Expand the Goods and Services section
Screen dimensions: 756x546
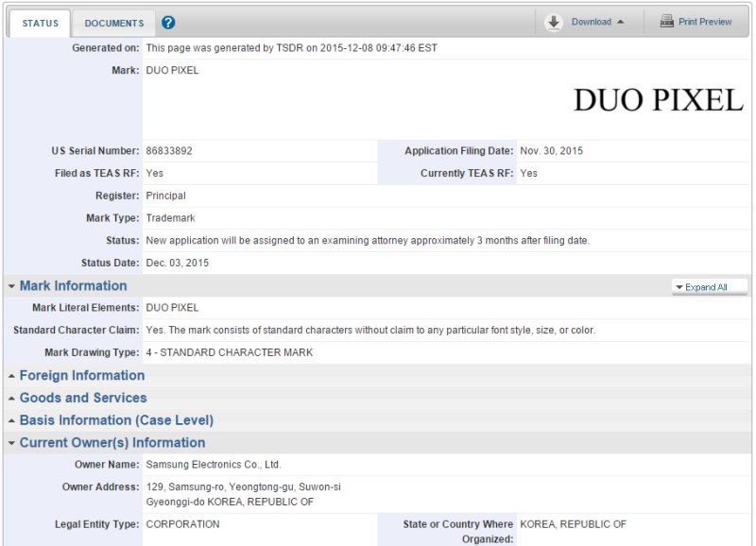click(x=83, y=398)
